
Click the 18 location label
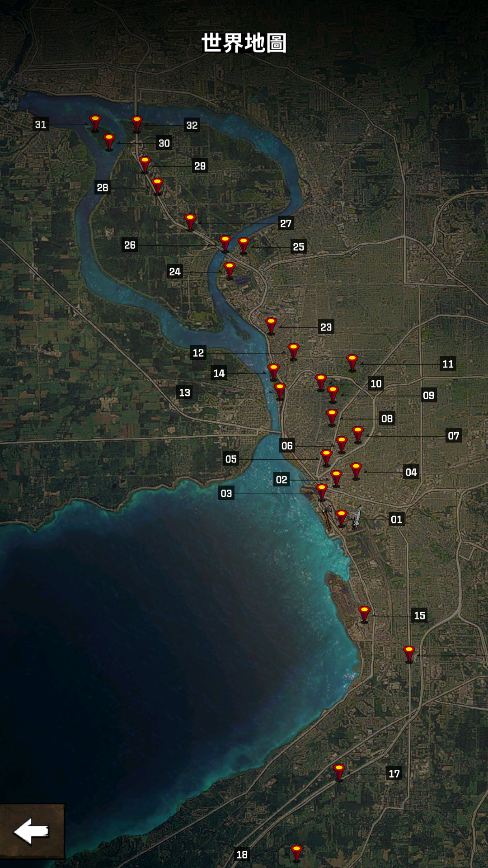[x=242, y=854]
